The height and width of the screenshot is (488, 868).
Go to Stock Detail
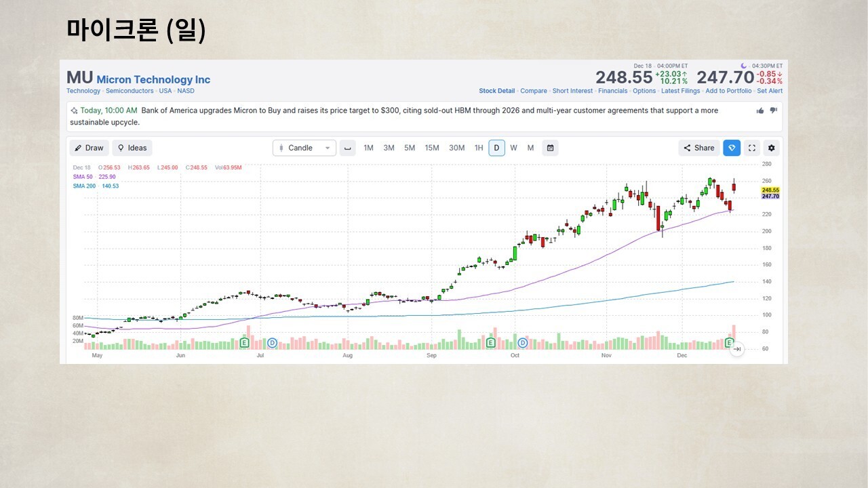pyautogui.click(x=497, y=91)
